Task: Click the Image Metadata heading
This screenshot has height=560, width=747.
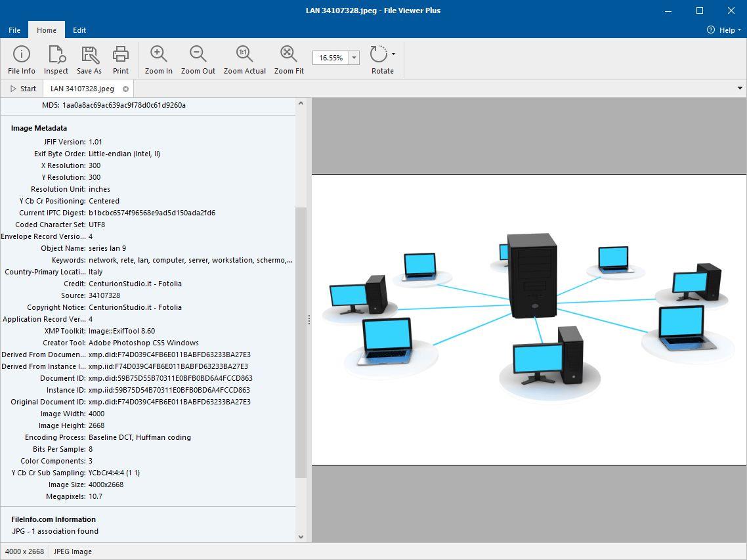Action: click(39, 128)
